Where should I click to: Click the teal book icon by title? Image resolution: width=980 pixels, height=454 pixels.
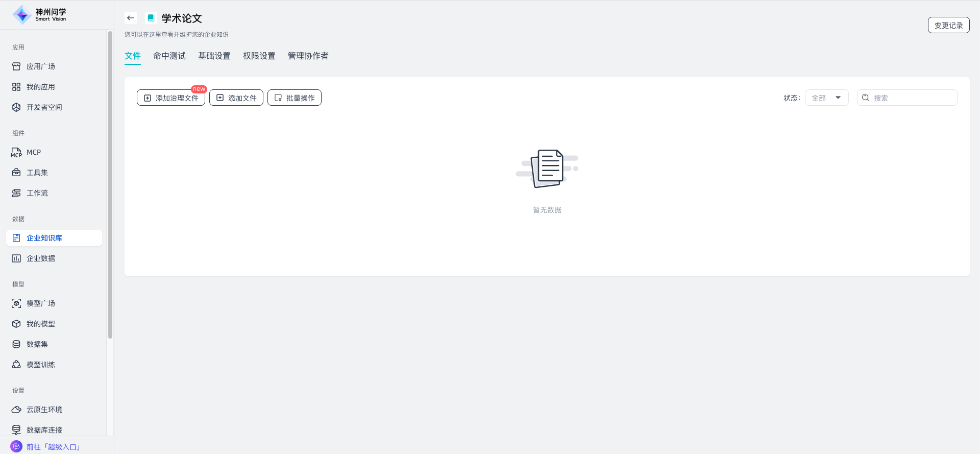tap(151, 18)
